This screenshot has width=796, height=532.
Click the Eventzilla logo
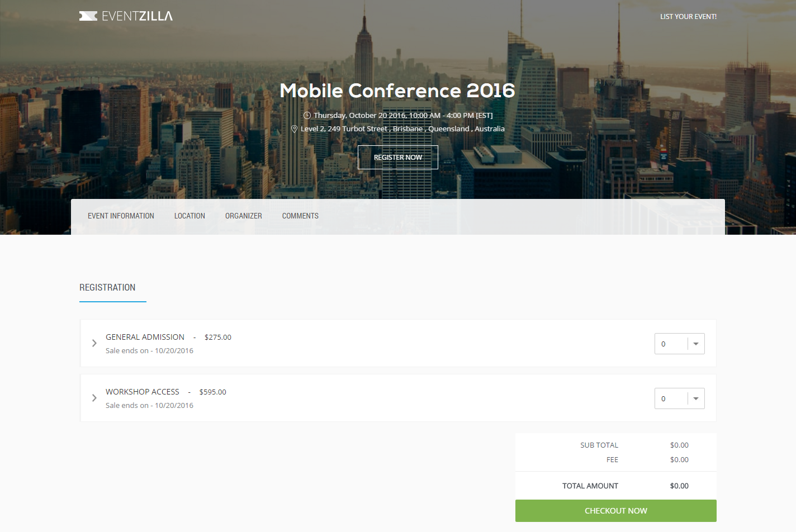pyautogui.click(x=126, y=16)
